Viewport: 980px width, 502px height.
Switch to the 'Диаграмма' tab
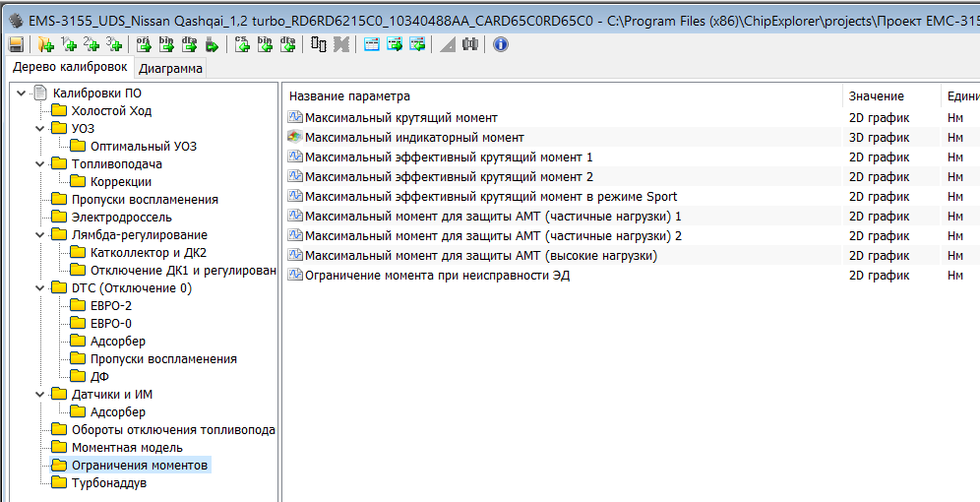click(170, 69)
